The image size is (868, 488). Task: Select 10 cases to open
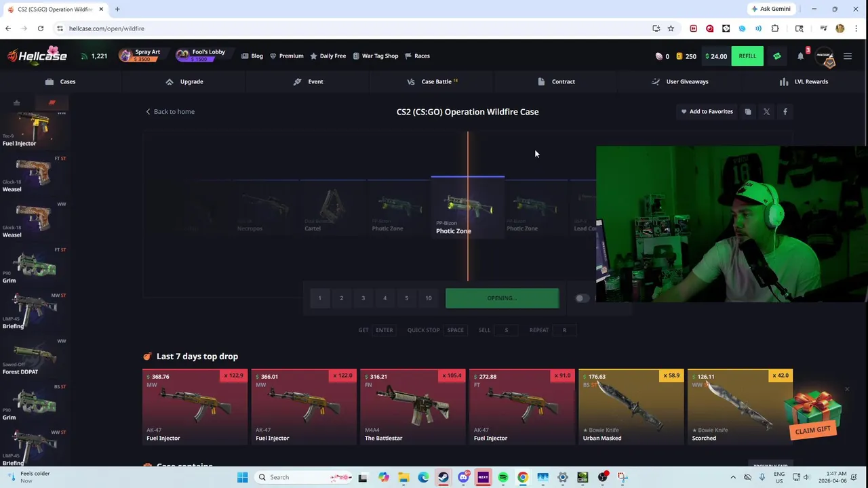click(x=428, y=298)
